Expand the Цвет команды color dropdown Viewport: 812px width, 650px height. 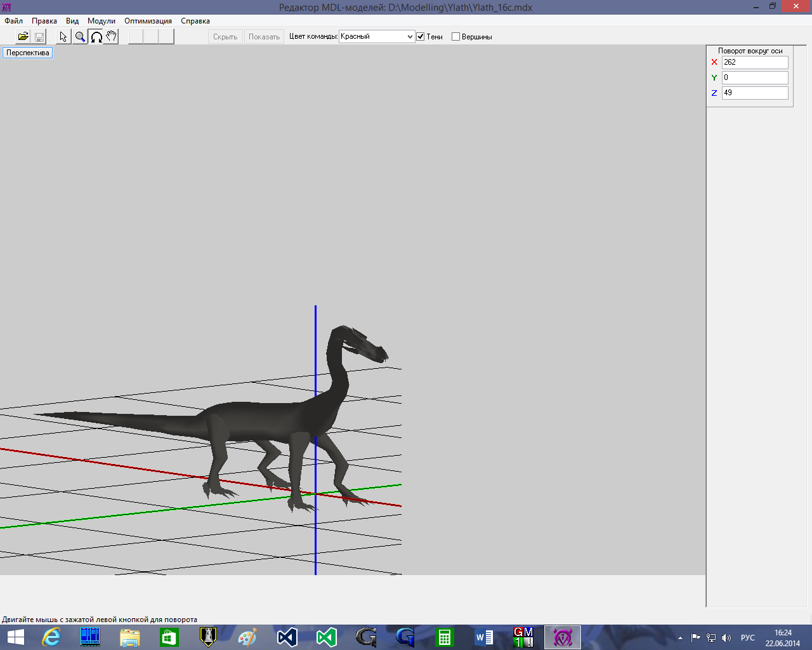[409, 37]
